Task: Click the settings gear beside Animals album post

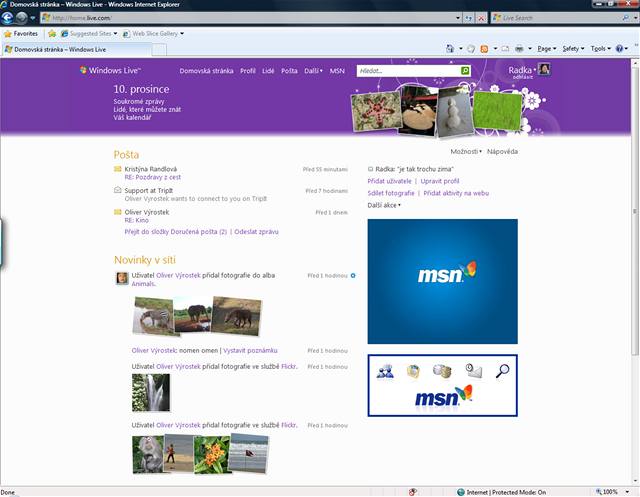Action: 353,274
